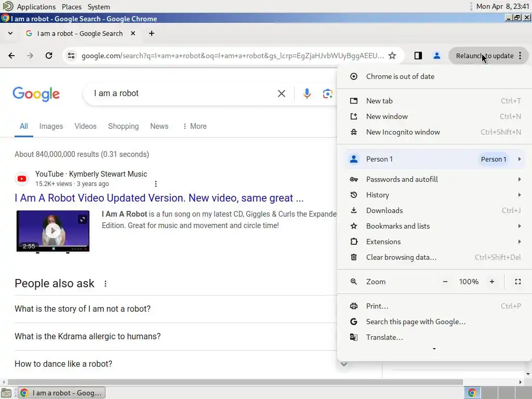Image resolution: width=532 pixels, height=399 pixels.
Task: Choose New tab from the menu
Action: [434, 101]
